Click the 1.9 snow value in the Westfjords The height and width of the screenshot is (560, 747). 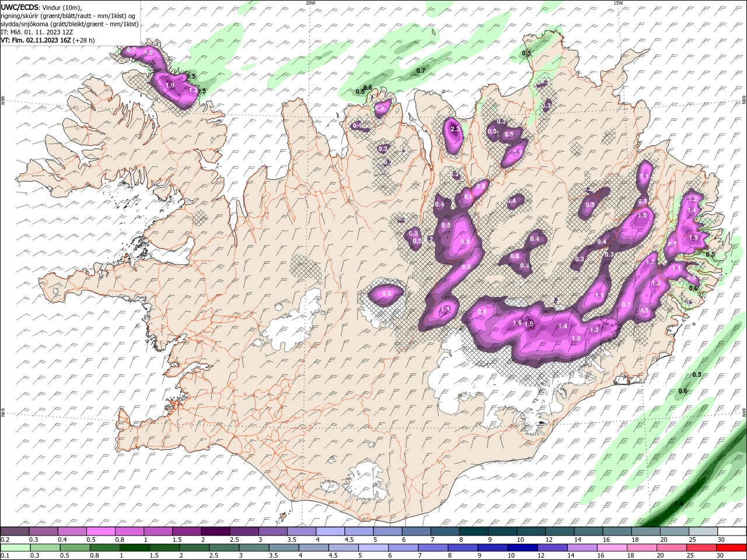click(170, 86)
